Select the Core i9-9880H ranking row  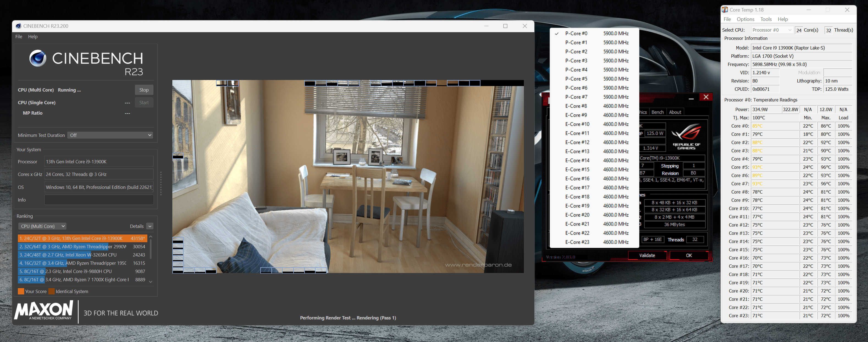coord(82,271)
